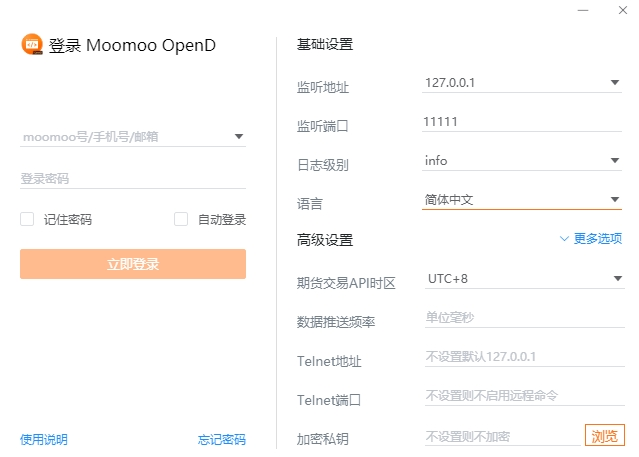This screenshot has width=639, height=457.
Task: Click the Moomoo OpenD logo icon
Action: 32,45
